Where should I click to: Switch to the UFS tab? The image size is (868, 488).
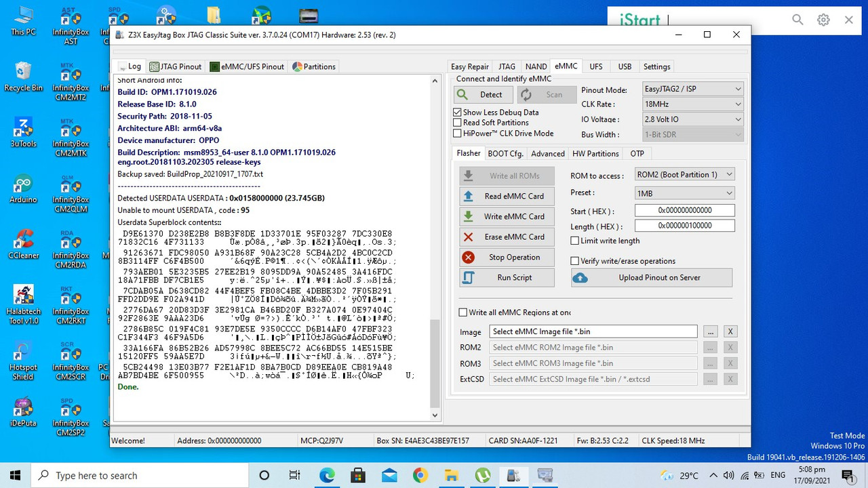click(595, 66)
